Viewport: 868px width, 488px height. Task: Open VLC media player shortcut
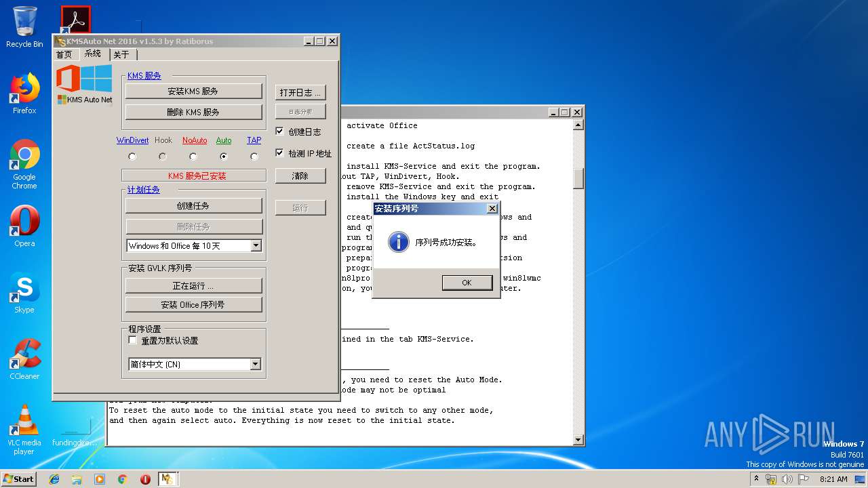24,430
